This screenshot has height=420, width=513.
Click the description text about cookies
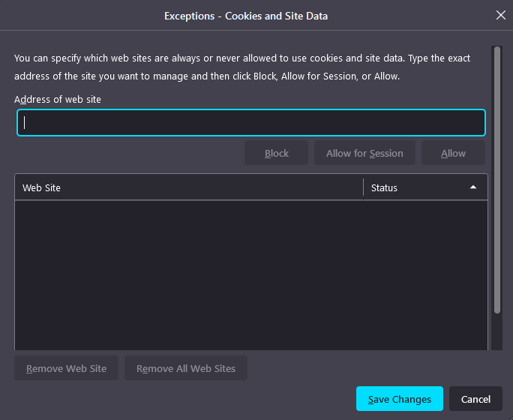pyautogui.click(x=242, y=67)
